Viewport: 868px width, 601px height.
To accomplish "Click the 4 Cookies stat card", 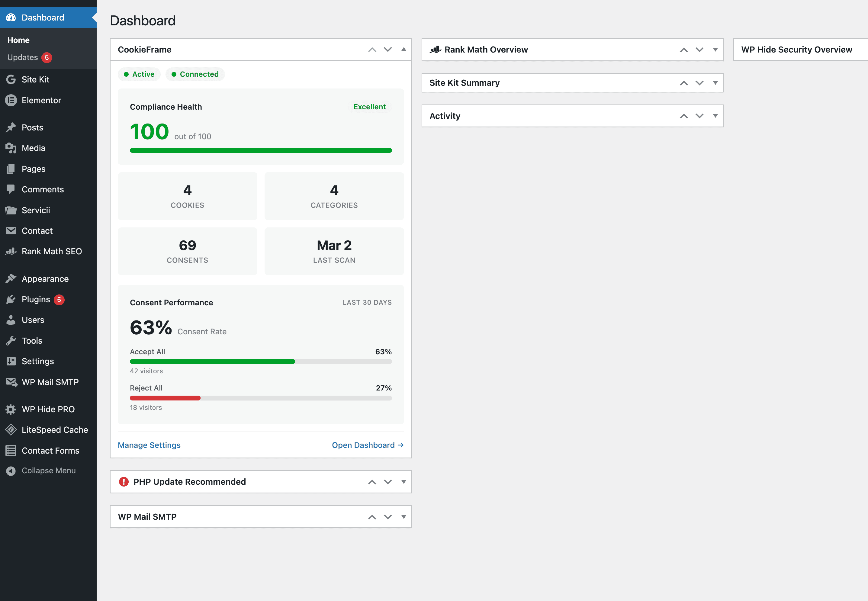I will coord(188,196).
